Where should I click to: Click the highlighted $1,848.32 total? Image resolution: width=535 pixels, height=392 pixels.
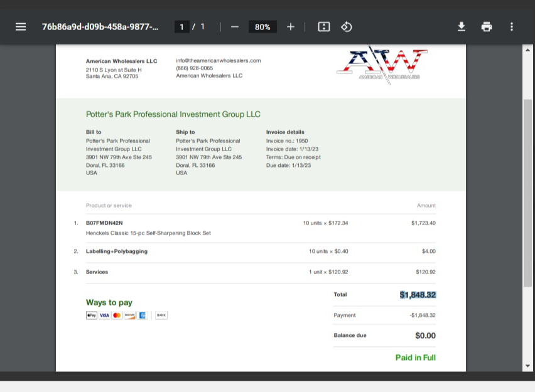[418, 295]
